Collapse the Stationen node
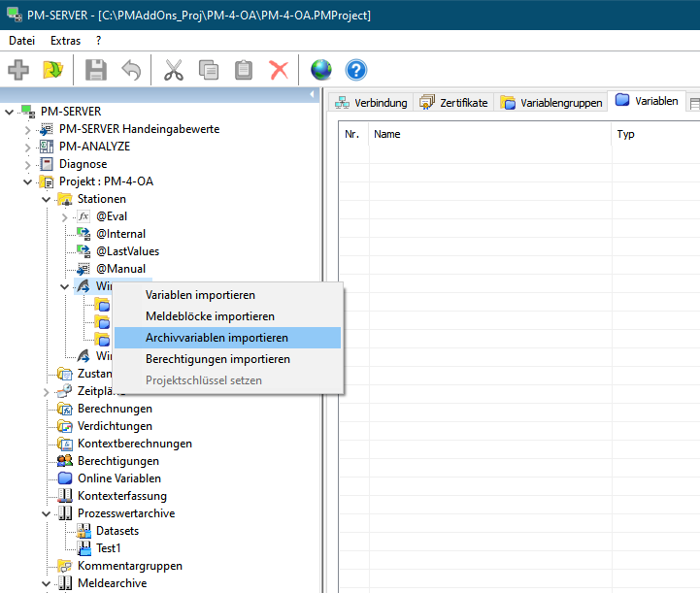This screenshot has width=700, height=593. pos(46,200)
